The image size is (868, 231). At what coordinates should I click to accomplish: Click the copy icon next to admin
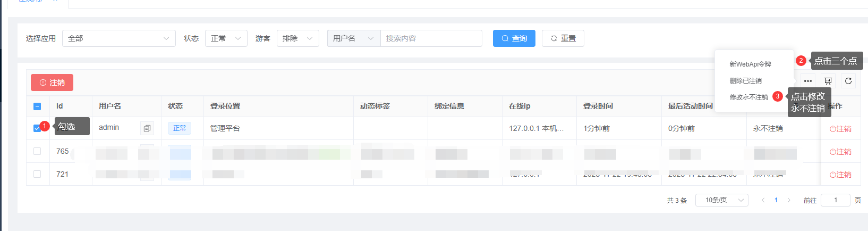147,128
